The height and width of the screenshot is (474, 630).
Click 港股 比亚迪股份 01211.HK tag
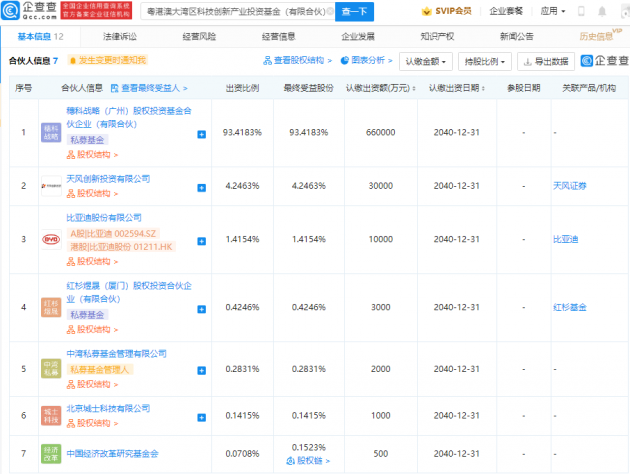[x=121, y=247]
